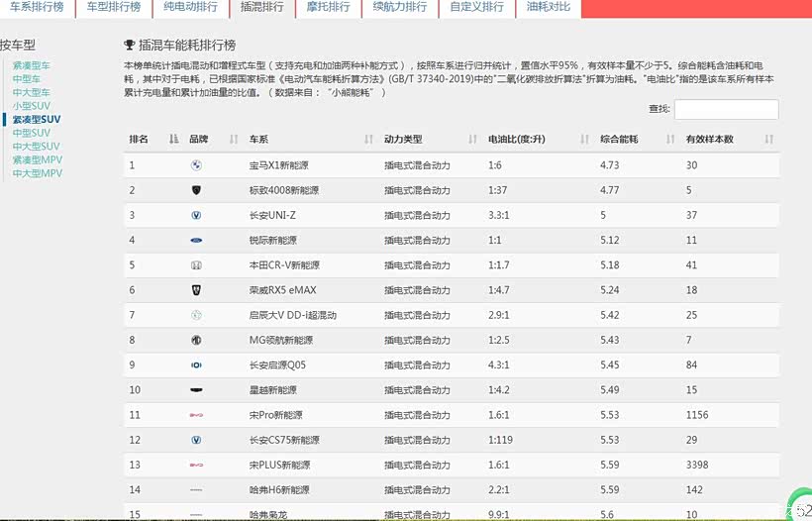This screenshot has height=521, width=812.
Task: Filter by 中大型车 in the sidebar
Action: point(31,93)
